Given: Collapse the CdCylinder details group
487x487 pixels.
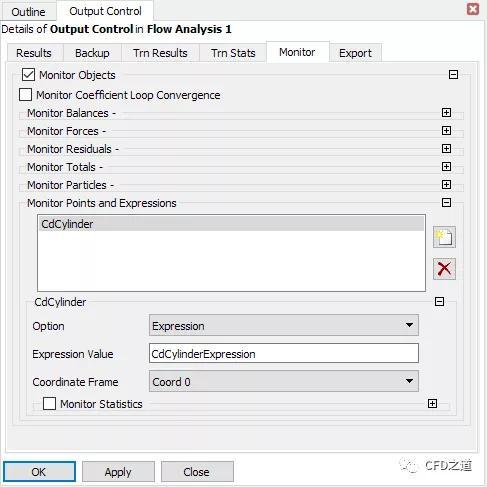Looking at the screenshot, I should pos(439,302).
